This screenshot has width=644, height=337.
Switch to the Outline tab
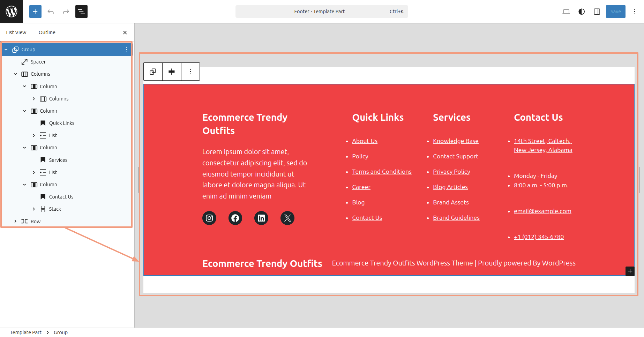47,32
